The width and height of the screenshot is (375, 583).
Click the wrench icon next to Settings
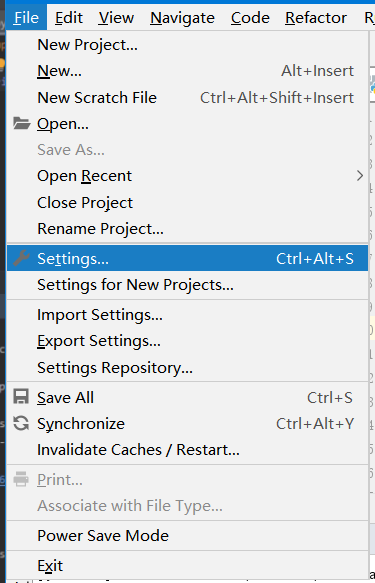21,258
